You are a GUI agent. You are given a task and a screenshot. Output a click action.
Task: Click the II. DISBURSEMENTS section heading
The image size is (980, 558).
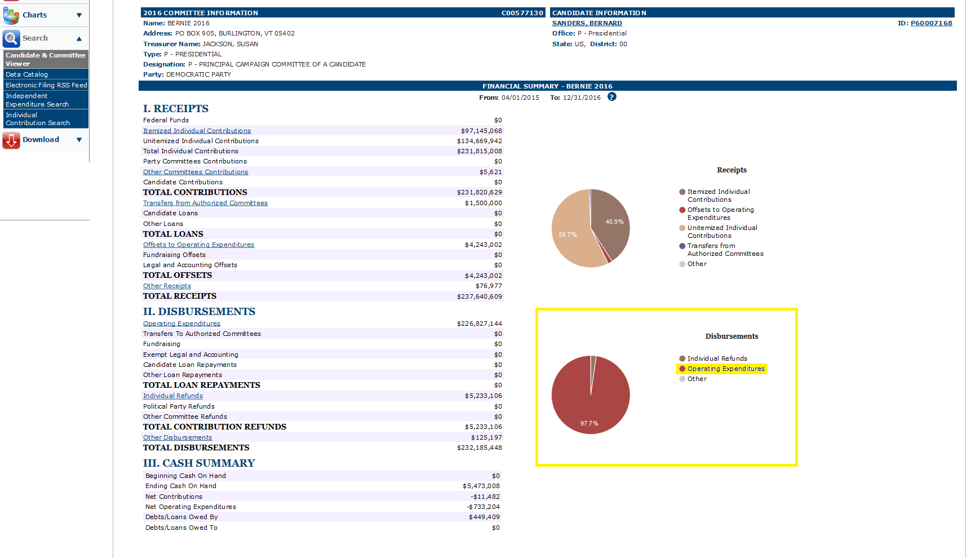(x=199, y=312)
